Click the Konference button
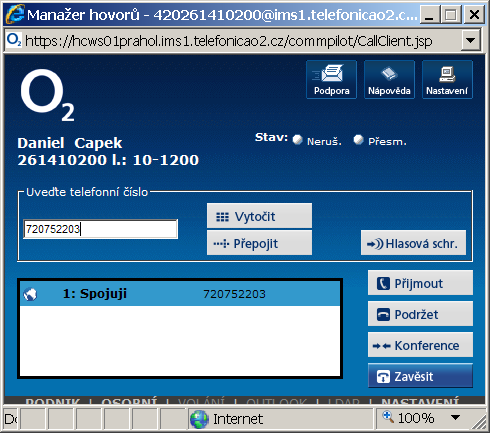Screen dimensions: 490x433 point(420,345)
